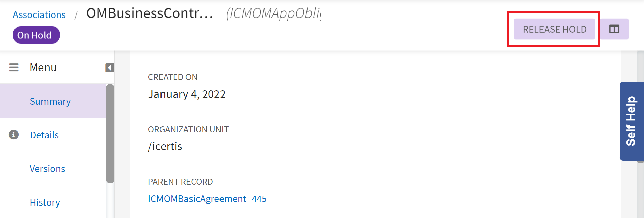Image resolution: width=644 pixels, height=218 pixels.
Task: Open the Versions menu item
Action: coord(47,169)
